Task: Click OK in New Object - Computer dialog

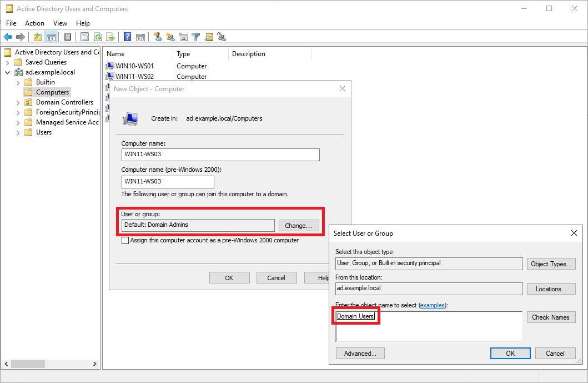Action: pyautogui.click(x=229, y=278)
